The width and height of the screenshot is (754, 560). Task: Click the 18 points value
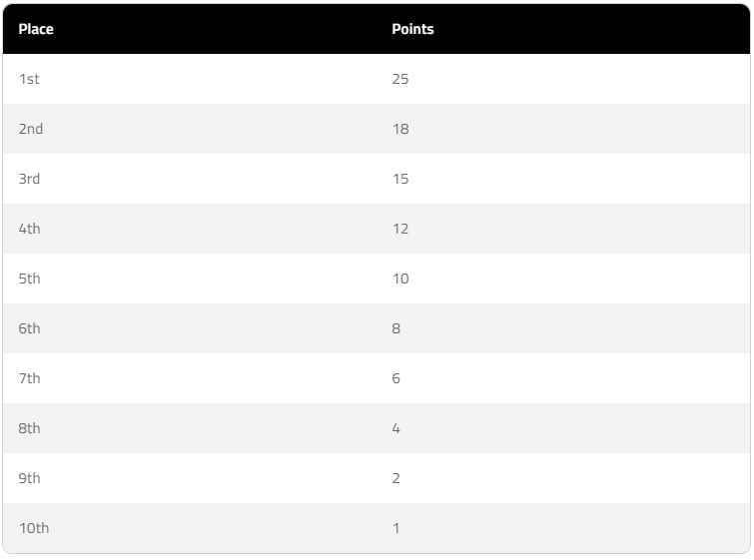400,129
